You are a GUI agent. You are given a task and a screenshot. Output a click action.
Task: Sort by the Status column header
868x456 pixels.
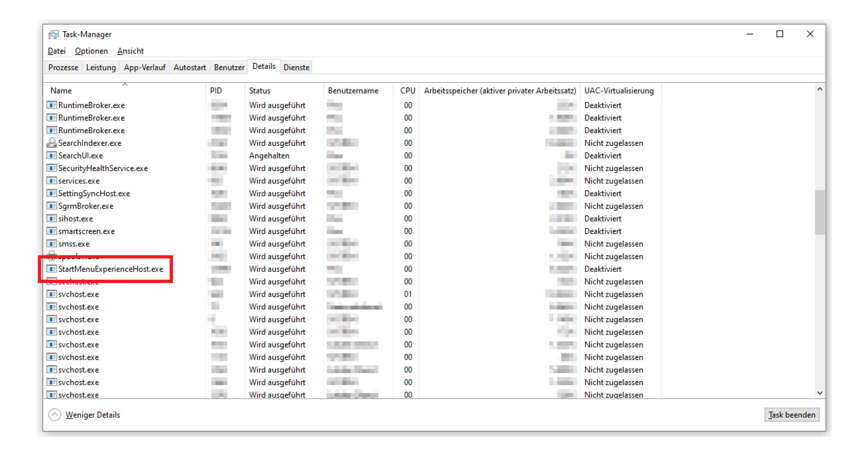pos(259,90)
